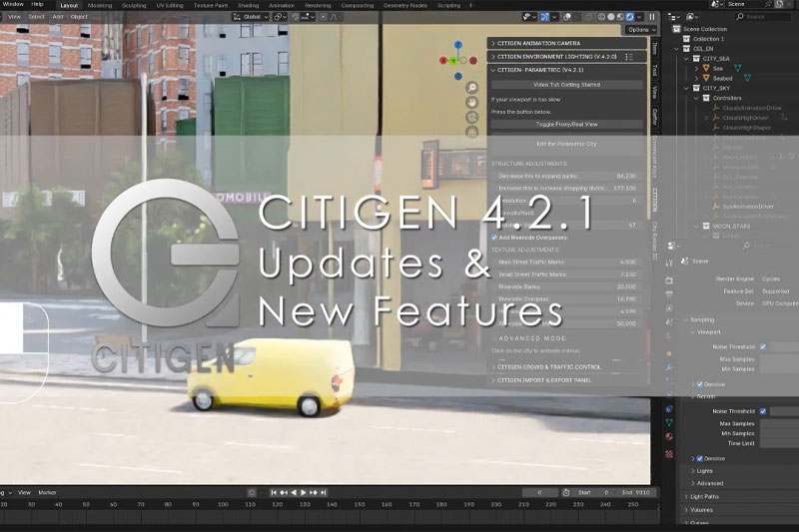Toggle viewport gizmos display

tap(544, 17)
